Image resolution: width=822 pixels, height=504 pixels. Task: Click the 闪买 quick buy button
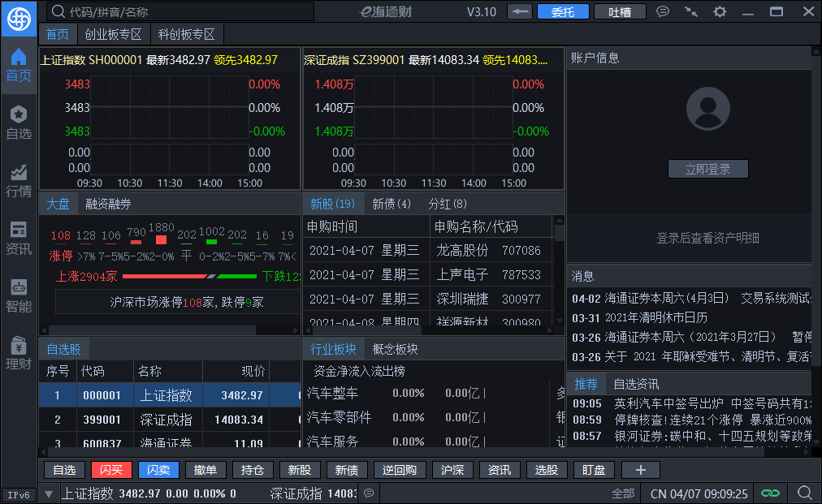[x=111, y=470]
